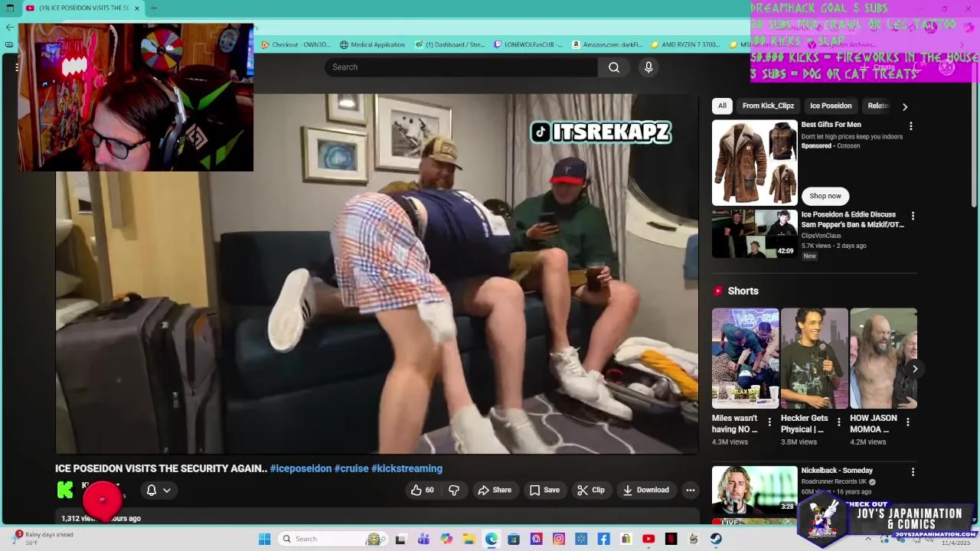Activate voice search microphone icon

(x=648, y=67)
